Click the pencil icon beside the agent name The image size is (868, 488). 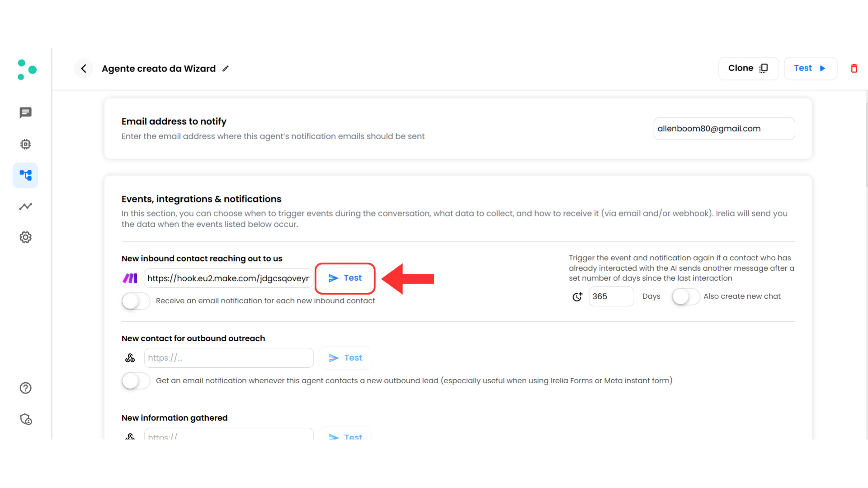tap(226, 68)
